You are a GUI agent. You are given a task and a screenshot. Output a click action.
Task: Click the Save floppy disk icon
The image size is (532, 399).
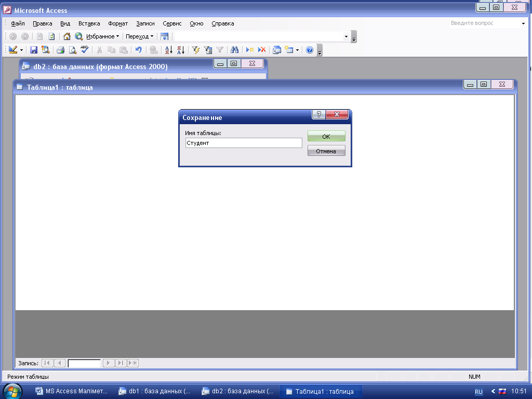click(x=34, y=50)
